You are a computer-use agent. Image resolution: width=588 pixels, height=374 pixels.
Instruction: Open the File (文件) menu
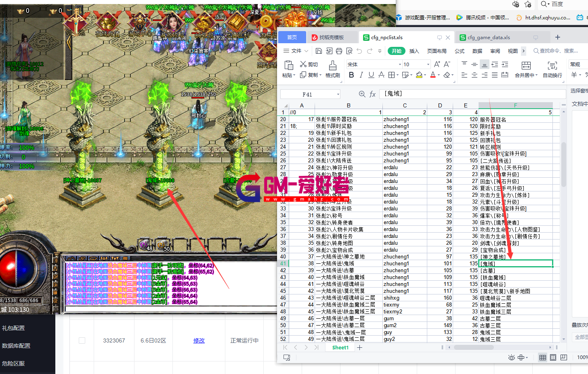pos(296,51)
